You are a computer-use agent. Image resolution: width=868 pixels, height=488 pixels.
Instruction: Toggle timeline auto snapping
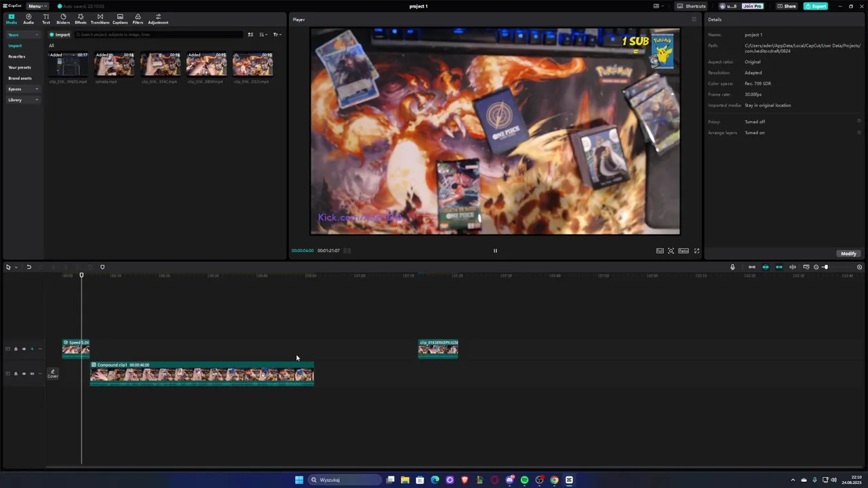click(x=766, y=267)
